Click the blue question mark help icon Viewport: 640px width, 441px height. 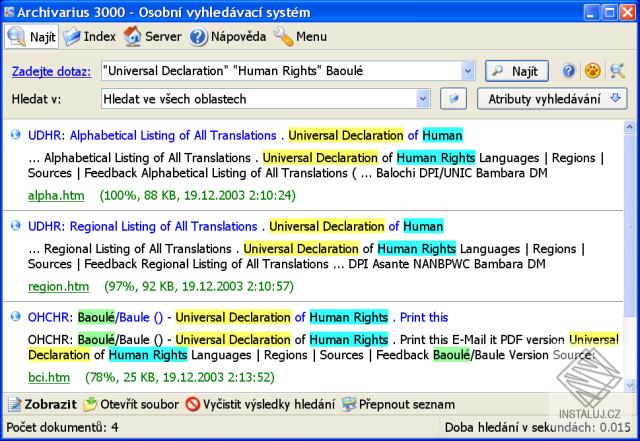click(x=568, y=71)
